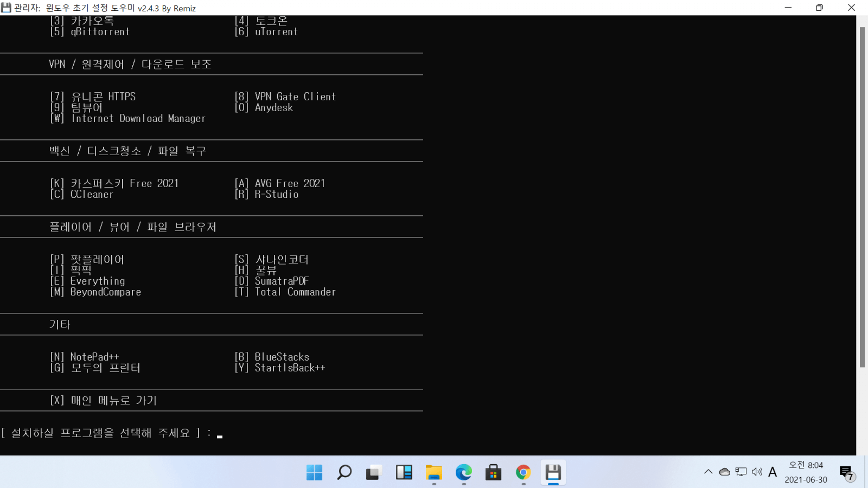Open notification center with 7 badge
Screen dimensions: 868x488
click(x=847, y=473)
